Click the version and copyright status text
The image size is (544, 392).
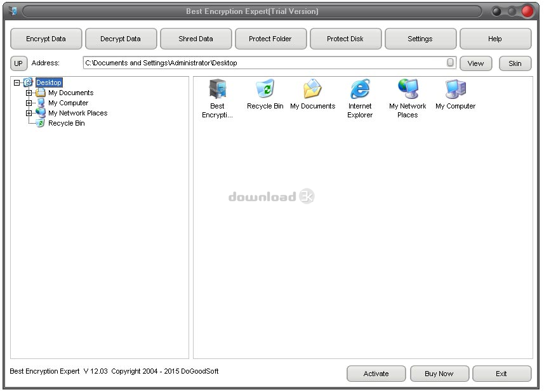click(114, 371)
